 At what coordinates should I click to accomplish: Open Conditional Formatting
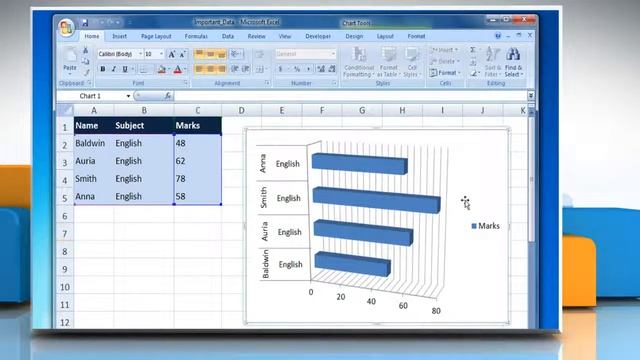359,62
